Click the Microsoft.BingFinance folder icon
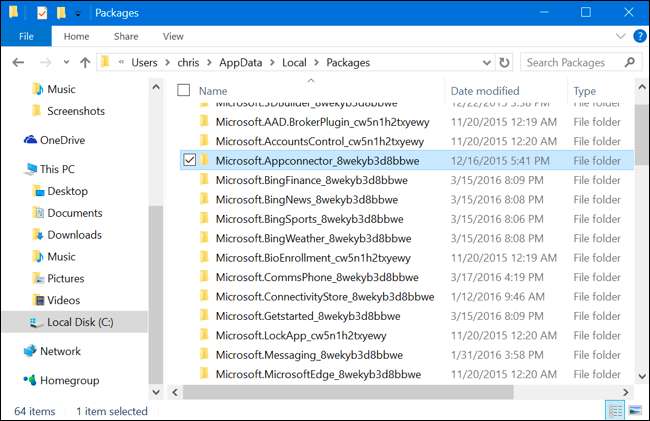Screen dimensions: 650x421 pos(204,179)
